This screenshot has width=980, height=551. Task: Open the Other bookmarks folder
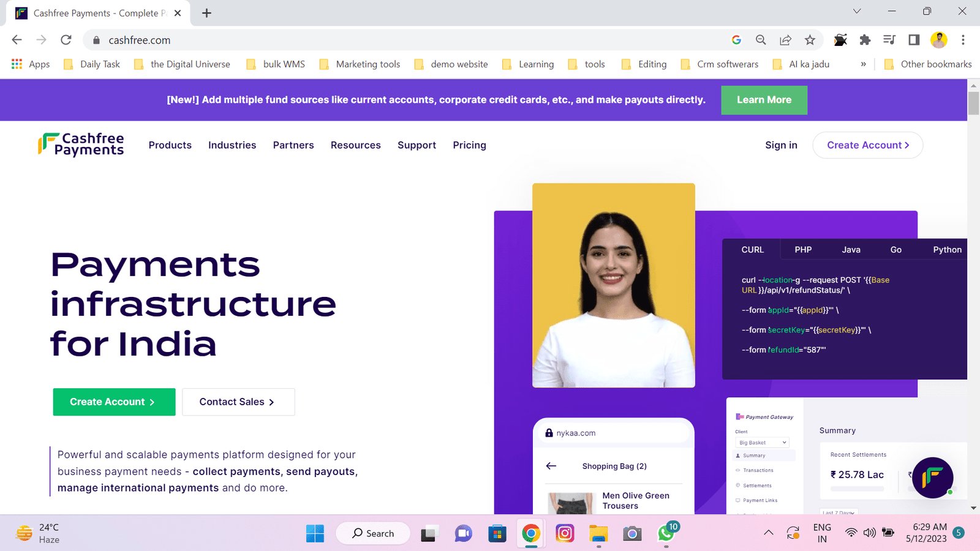[928, 64]
